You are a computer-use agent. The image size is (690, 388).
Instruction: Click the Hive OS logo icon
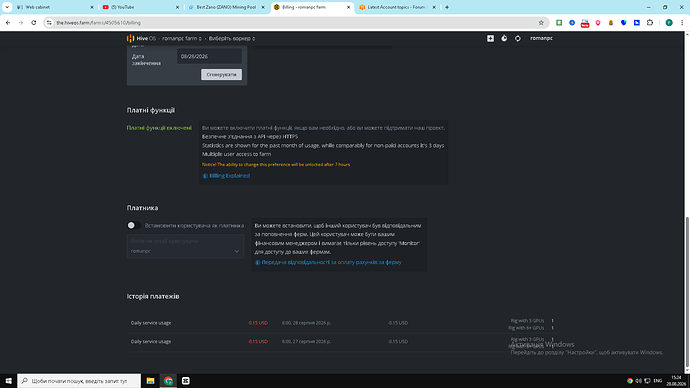[130, 38]
